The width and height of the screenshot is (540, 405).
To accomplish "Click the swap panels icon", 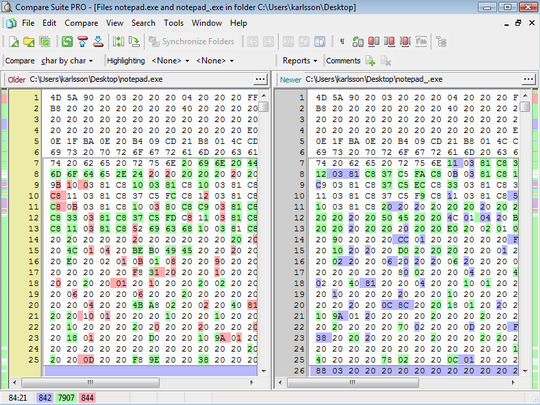I will point(118,42).
